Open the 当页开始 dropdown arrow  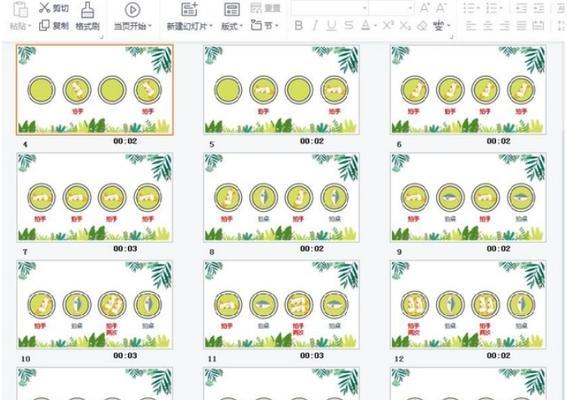click(x=149, y=26)
